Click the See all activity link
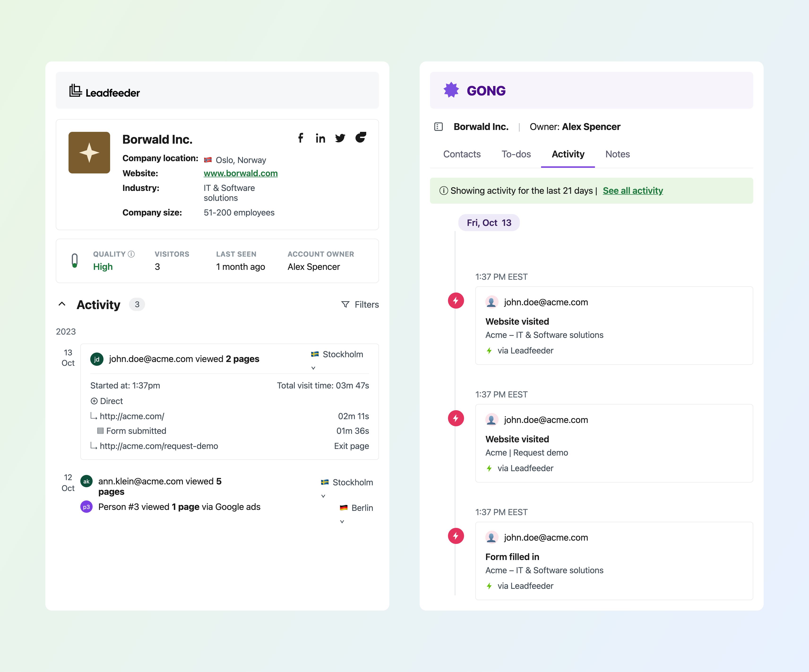Screen dimensions: 809x672 [x=633, y=191]
